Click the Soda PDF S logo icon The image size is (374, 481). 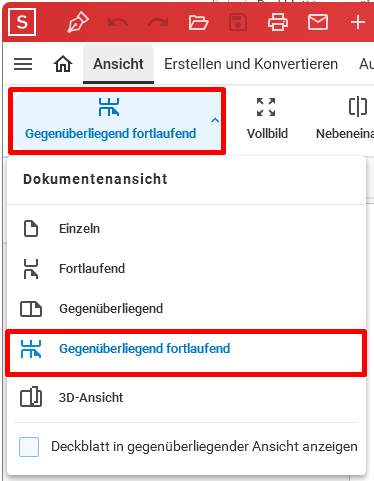22,22
